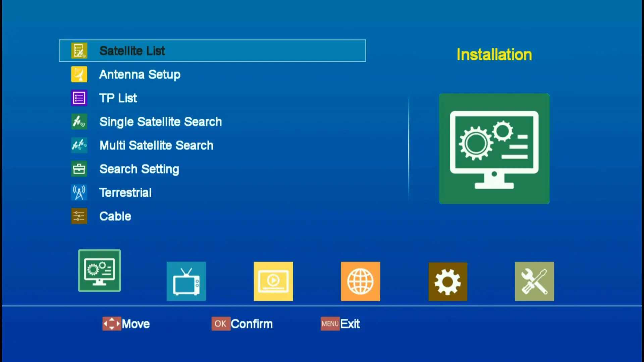Click the purple TP List icon

(x=79, y=98)
